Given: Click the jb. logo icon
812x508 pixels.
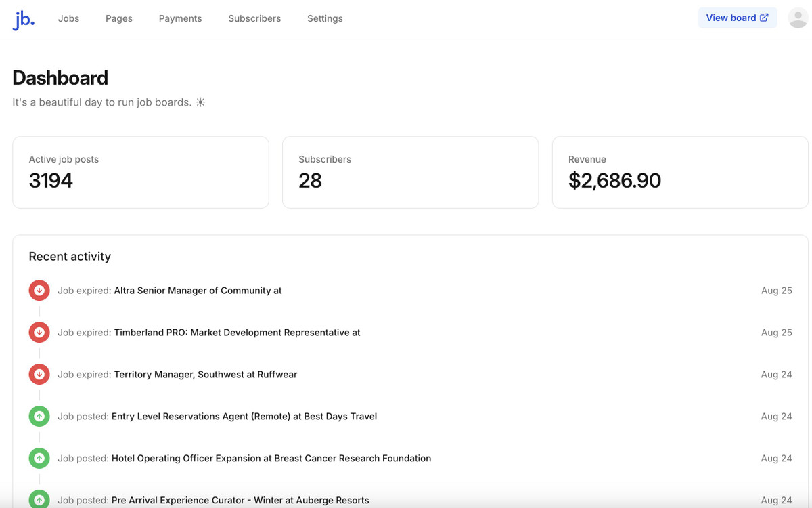Looking at the screenshot, I should coord(24,20).
